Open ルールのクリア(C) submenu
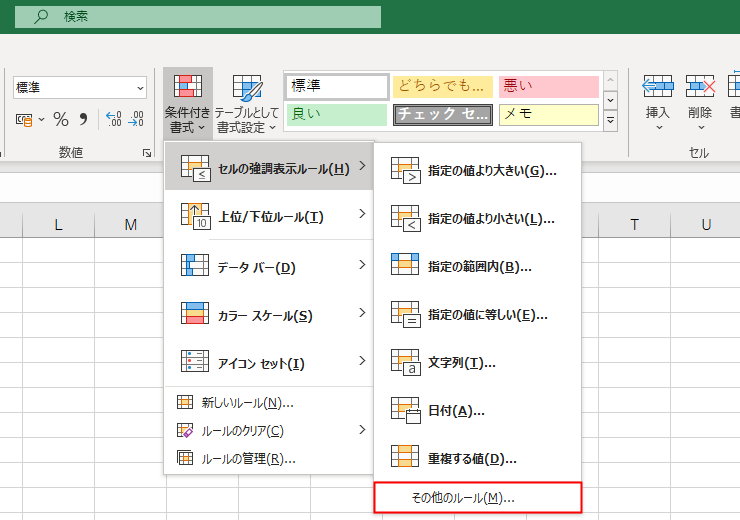The height and width of the screenshot is (520, 740). click(269, 430)
